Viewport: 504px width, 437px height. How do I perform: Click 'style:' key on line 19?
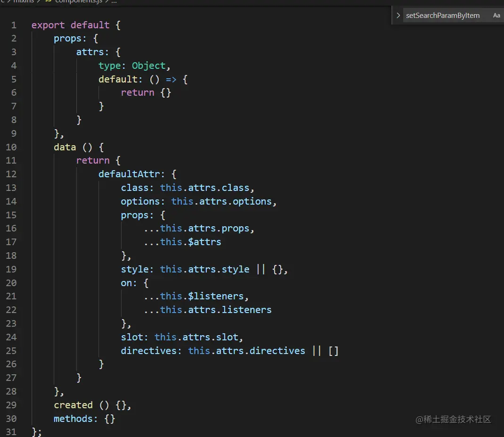(x=137, y=269)
